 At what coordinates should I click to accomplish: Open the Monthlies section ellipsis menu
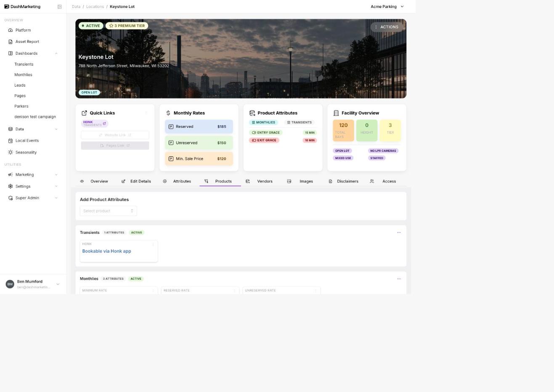pyautogui.click(x=399, y=278)
